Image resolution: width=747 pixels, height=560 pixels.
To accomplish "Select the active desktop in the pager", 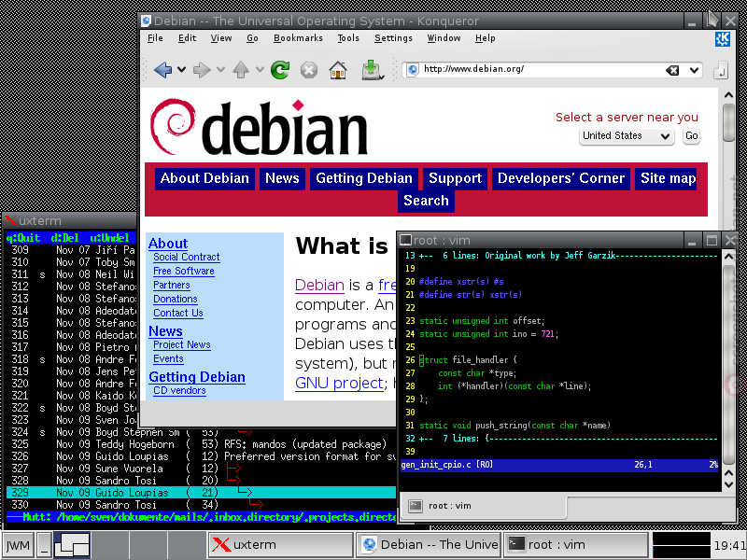I will pos(72,545).
